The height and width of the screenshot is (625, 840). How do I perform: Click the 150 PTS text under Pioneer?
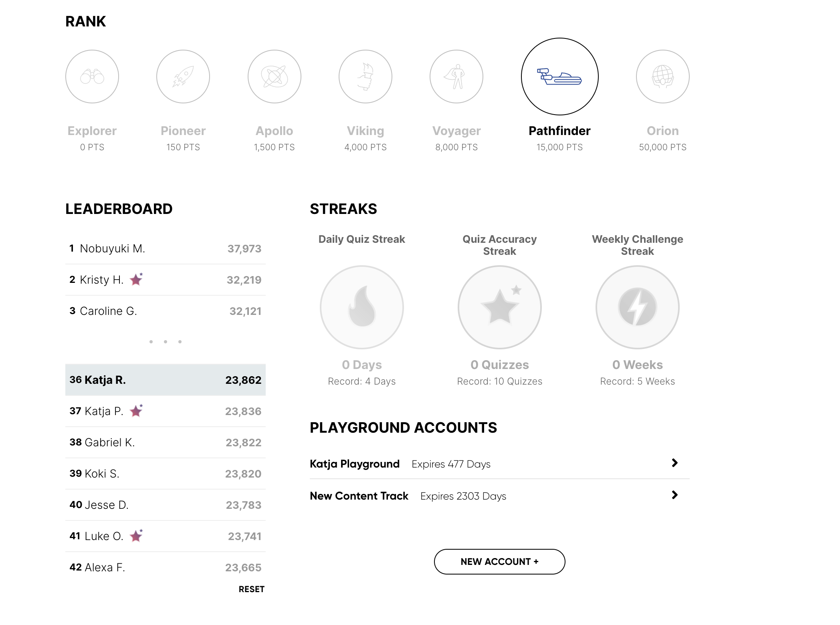coord(183,147)
